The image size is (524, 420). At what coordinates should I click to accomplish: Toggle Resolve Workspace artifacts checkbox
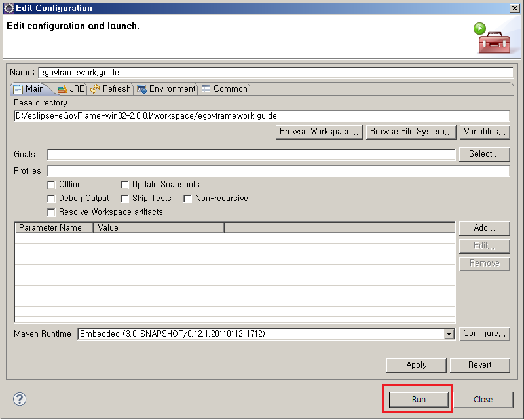52,212
